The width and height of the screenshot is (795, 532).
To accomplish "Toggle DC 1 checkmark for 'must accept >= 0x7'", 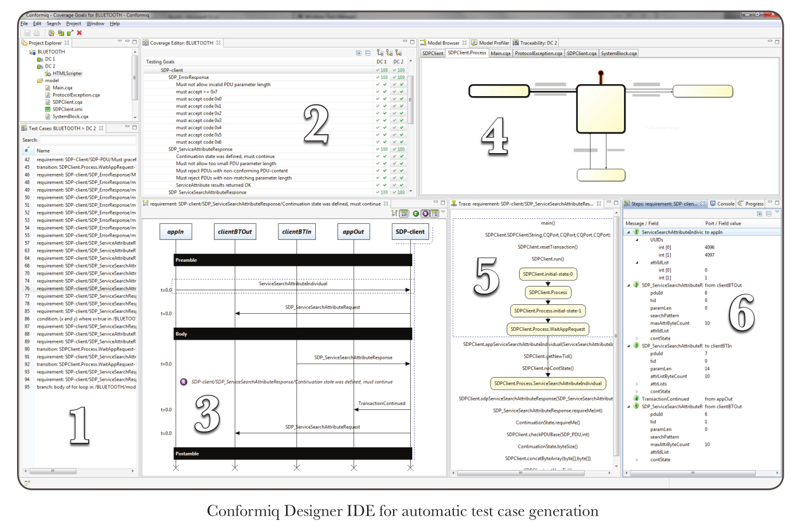I will point(380,91).
